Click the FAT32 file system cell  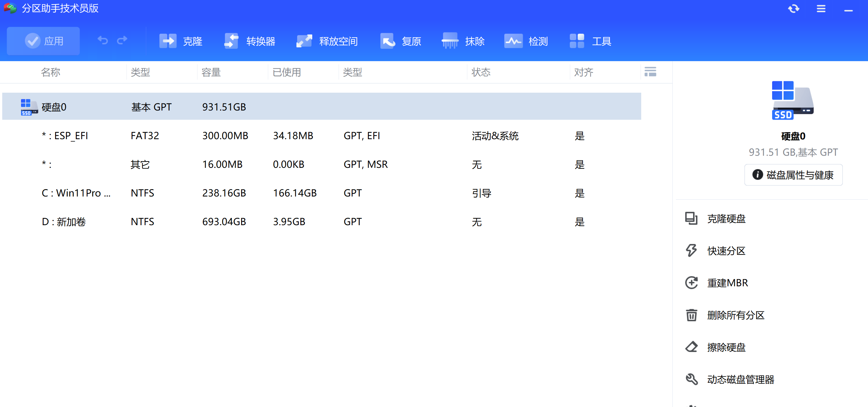coord(145,135)
